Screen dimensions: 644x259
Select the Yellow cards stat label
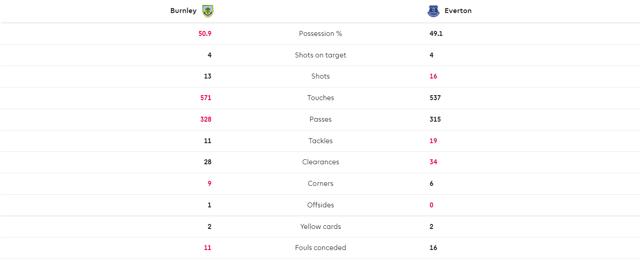[x=320, y=227]
